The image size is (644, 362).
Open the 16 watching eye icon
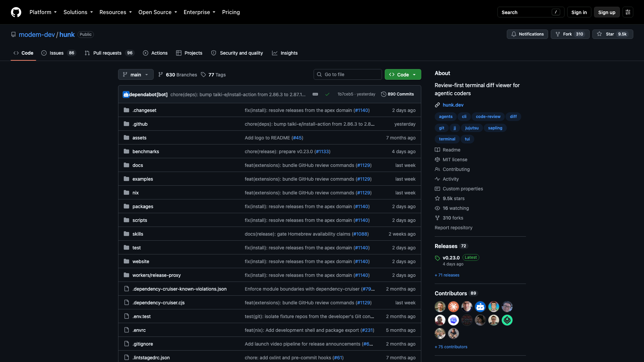pyautogui.click(x=437, y=208)
